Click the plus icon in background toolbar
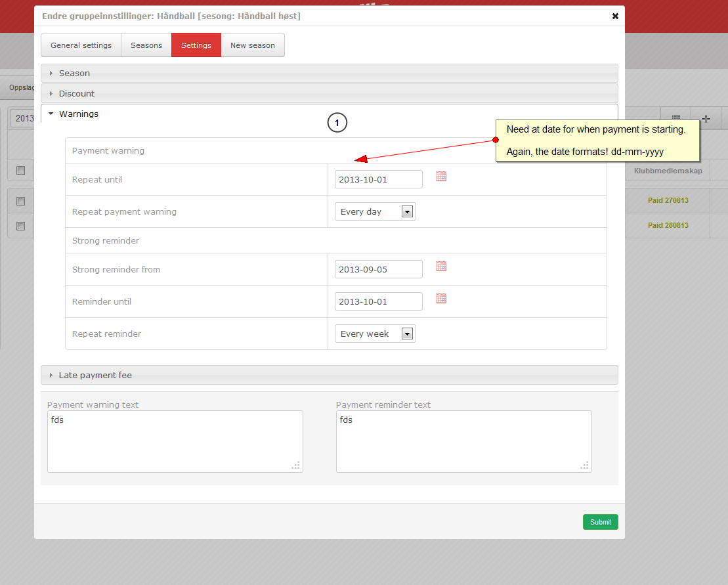Screen dimensions: 728x585 click(x=706, y=118)
